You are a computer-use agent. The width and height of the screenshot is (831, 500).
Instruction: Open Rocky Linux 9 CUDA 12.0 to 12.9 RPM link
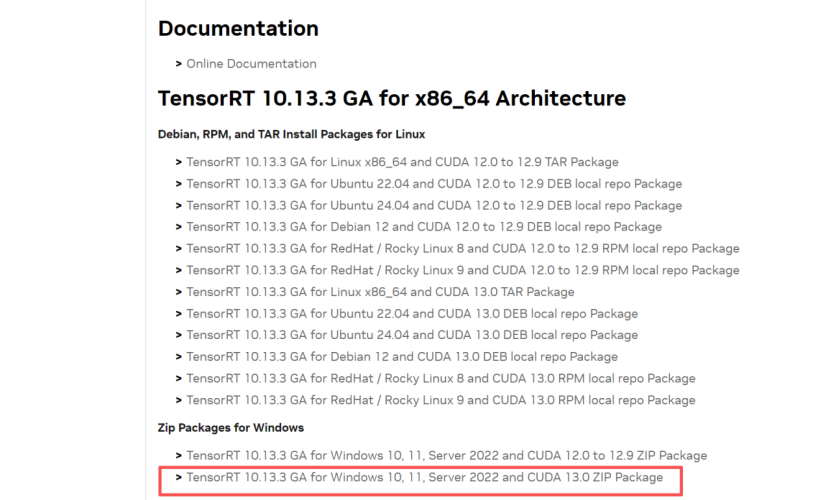point(463,270)
